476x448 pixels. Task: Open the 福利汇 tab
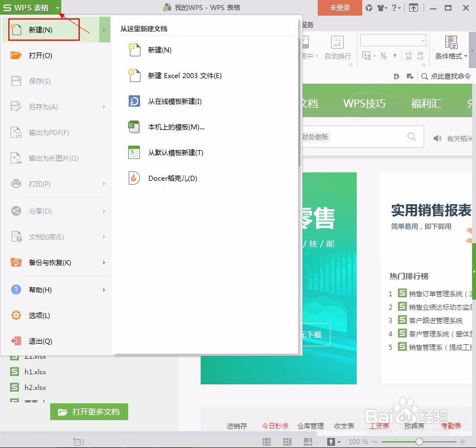(426, 103)
